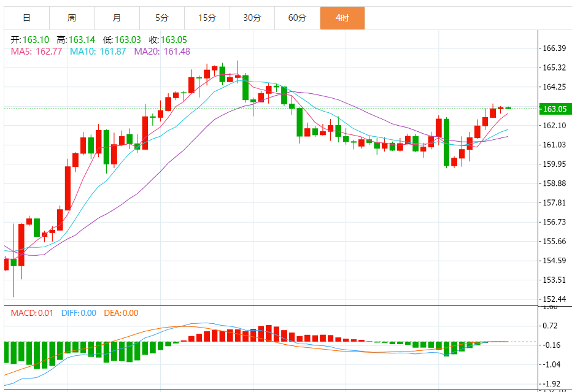This screenshot has width=572, height=392.
Task: Select the 15分 timeframe tab
Action: point(207,18)
